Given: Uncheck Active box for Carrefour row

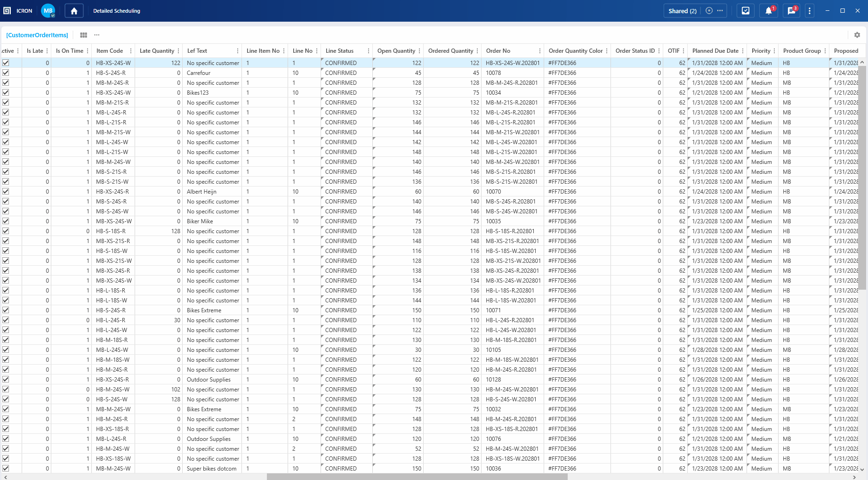Looking at the screenshot, I should tap(6, 73).
